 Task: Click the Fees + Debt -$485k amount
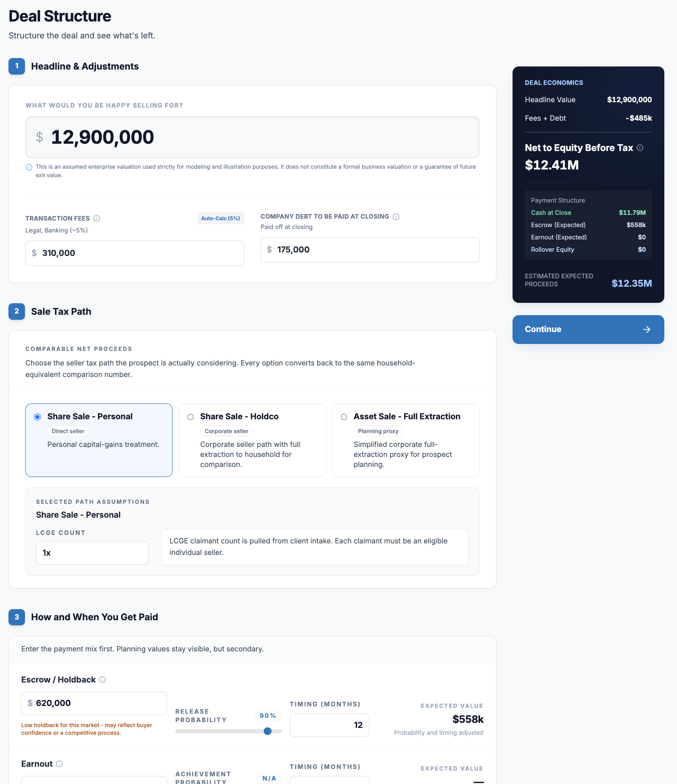[639, 118]
